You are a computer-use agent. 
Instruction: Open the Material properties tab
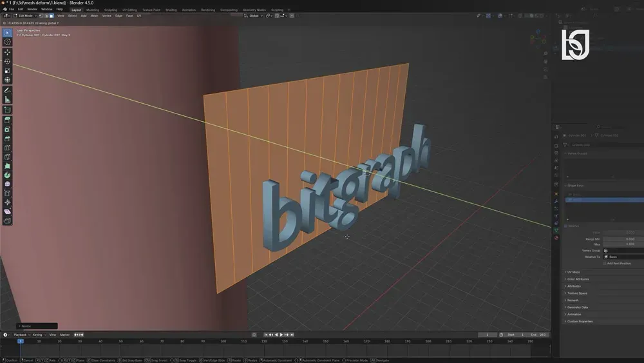point(556,238)
